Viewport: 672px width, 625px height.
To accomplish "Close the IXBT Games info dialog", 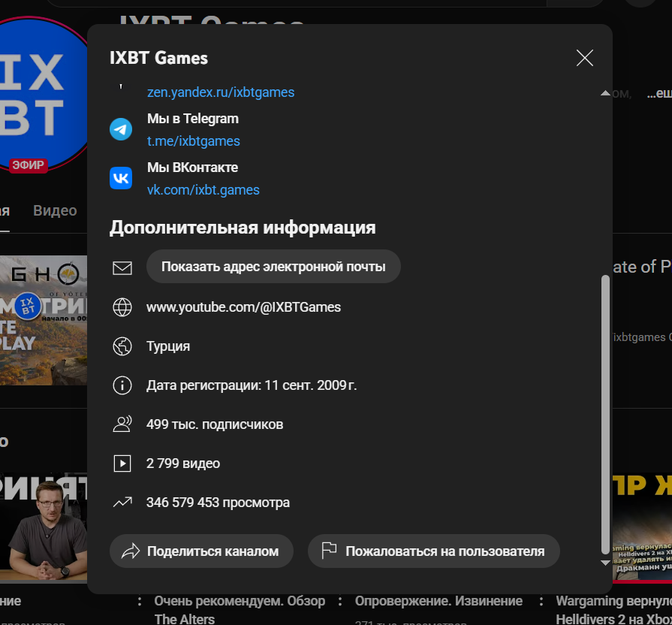I will pos(585,58).
